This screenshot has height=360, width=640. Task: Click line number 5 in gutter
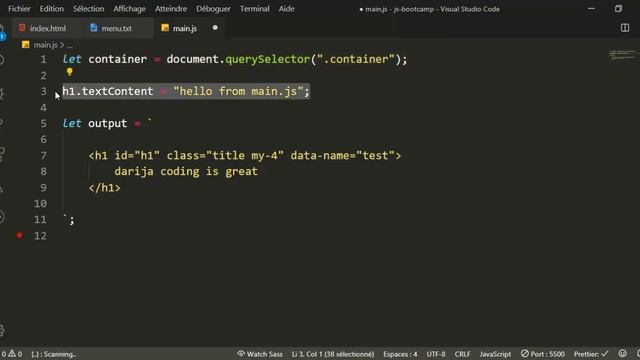click(43, 124)
